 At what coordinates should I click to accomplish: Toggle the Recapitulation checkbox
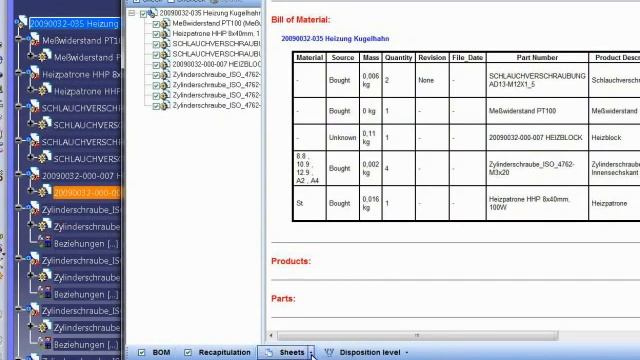[x=188, y=352]
